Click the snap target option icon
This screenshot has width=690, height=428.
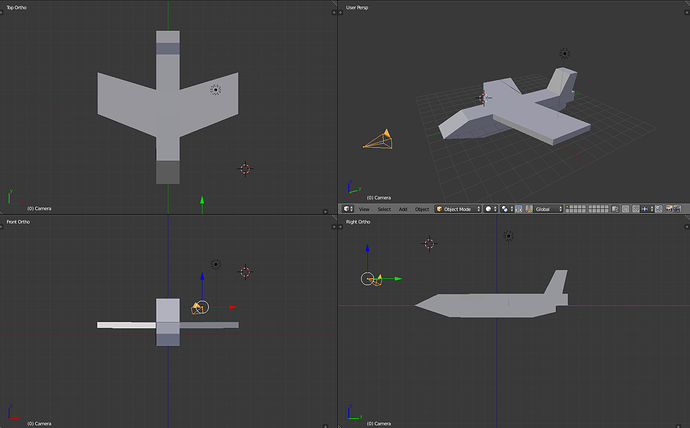pyautogui.click(x=659, y=209)
